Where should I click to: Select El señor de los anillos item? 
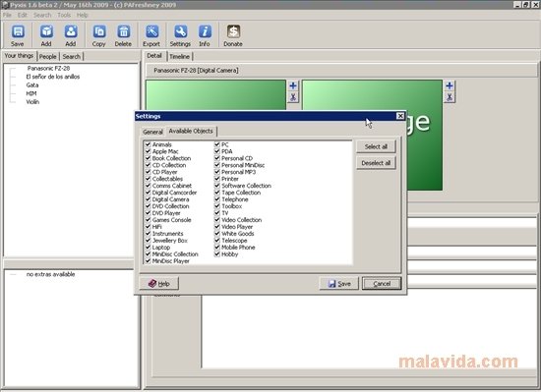pyautogui.click(x=53, y=77)
